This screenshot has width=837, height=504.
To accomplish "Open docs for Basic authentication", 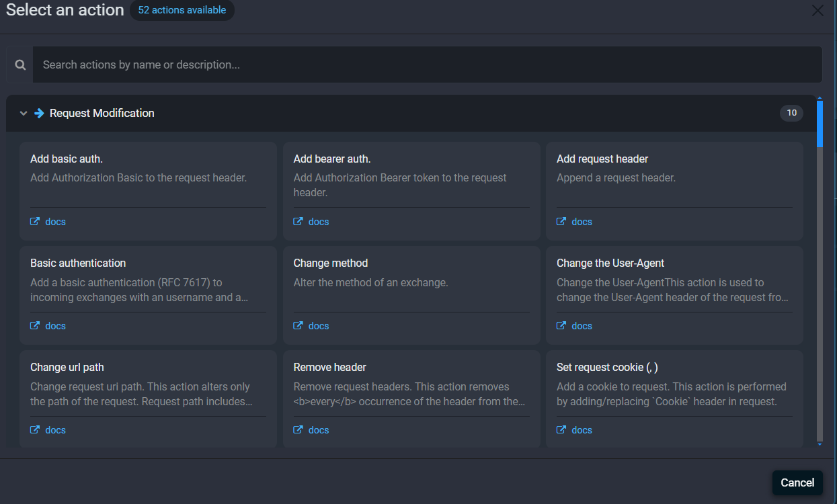I will pyautogui.click(x=55, y=325).
